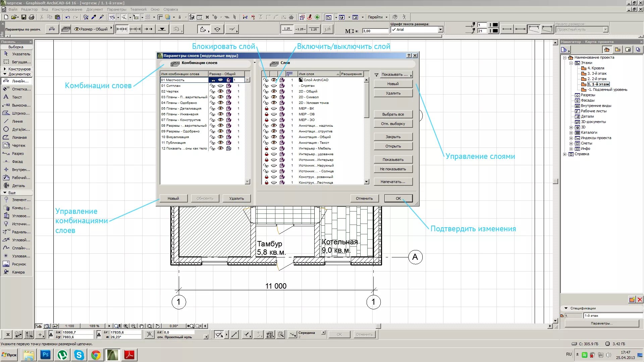Toggle lock icon for МЕР - ВК layer
Viewport: 644px width, 362px height.
[266, 109]
